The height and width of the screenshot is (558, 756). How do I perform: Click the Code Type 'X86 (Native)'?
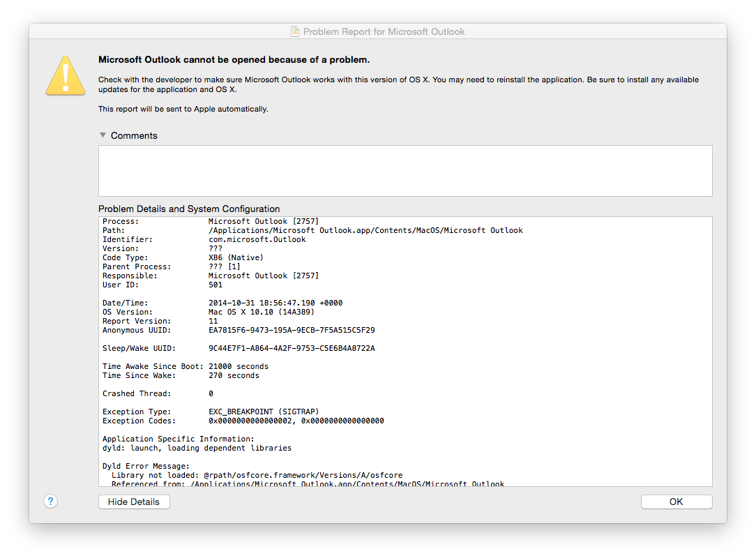click(x=236, y=257)
